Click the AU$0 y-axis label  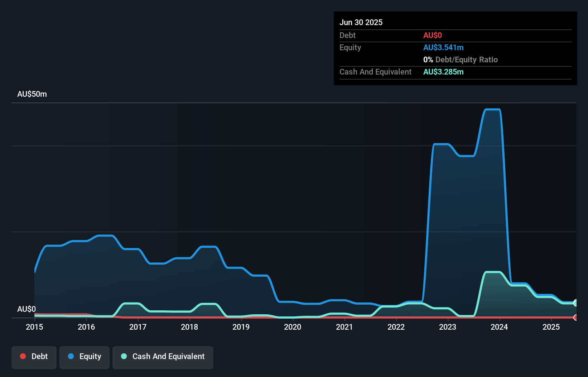point(26,309)
